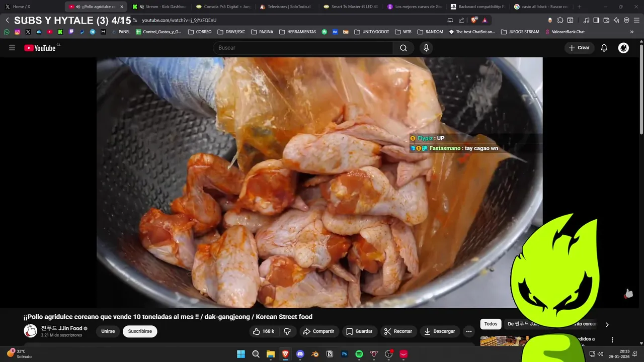Open the JJin Food channel avatar
This screenshot has height=362, width=644.
[31, 331]
